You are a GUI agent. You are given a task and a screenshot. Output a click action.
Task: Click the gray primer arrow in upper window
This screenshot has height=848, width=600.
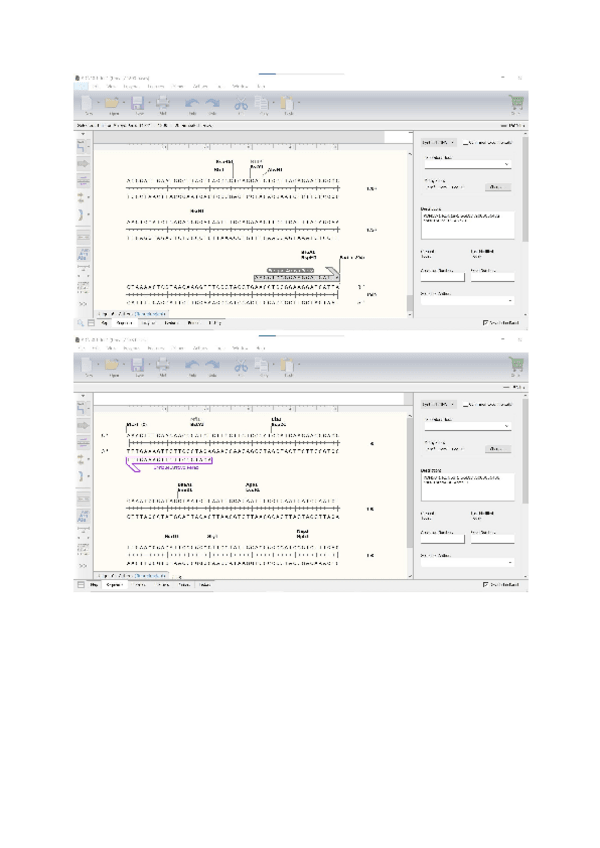[296, 274]
